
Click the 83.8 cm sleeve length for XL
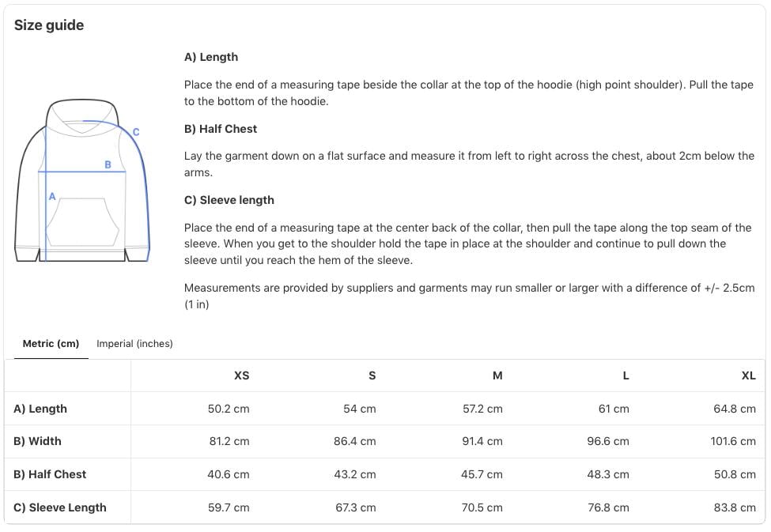[x=735, y=507]
